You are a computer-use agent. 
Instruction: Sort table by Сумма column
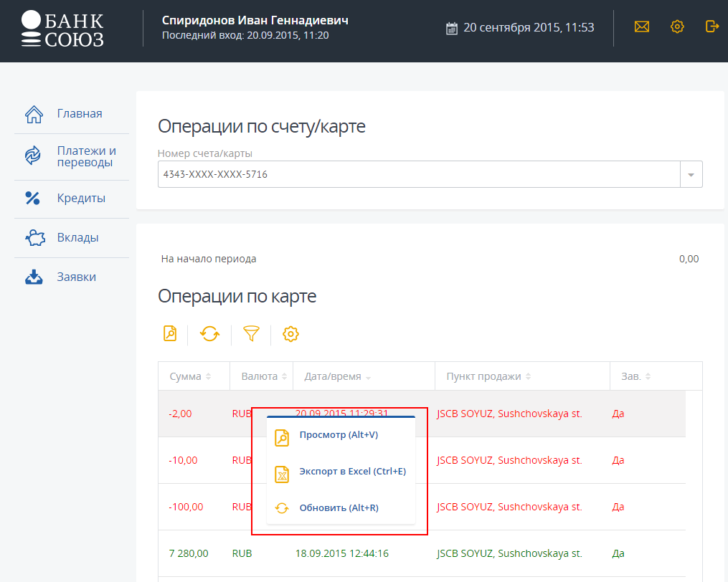(190, 376)
